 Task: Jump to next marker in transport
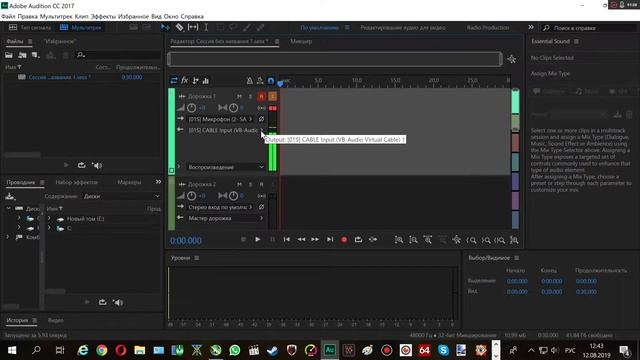(330, 240)
